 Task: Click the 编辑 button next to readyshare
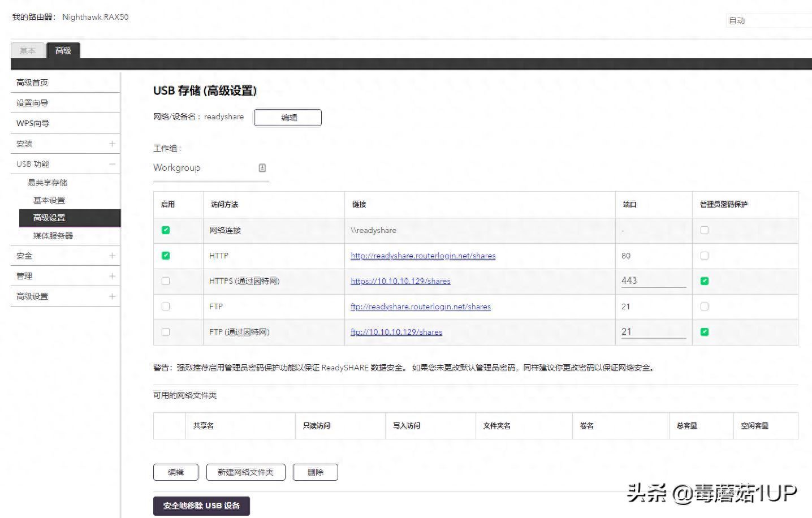click(x=287, y=118)
